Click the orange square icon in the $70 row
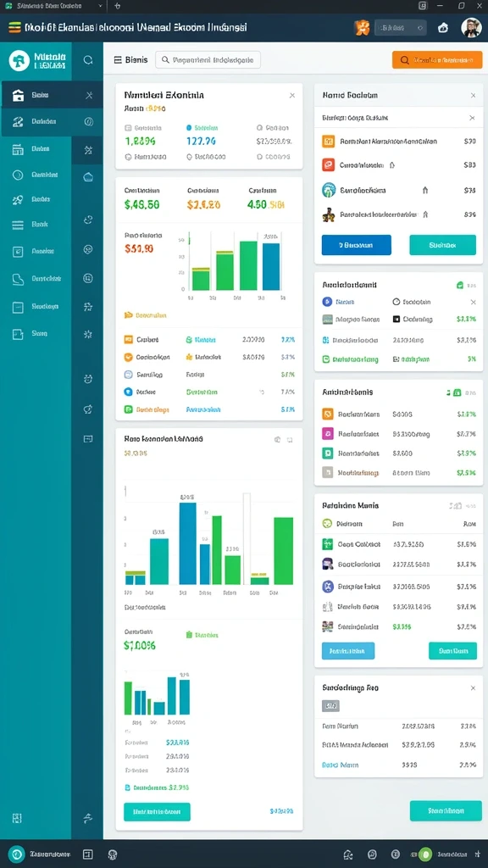Image resolution: width=488 pixels, height=868 pixels. (x=328, y=142)
